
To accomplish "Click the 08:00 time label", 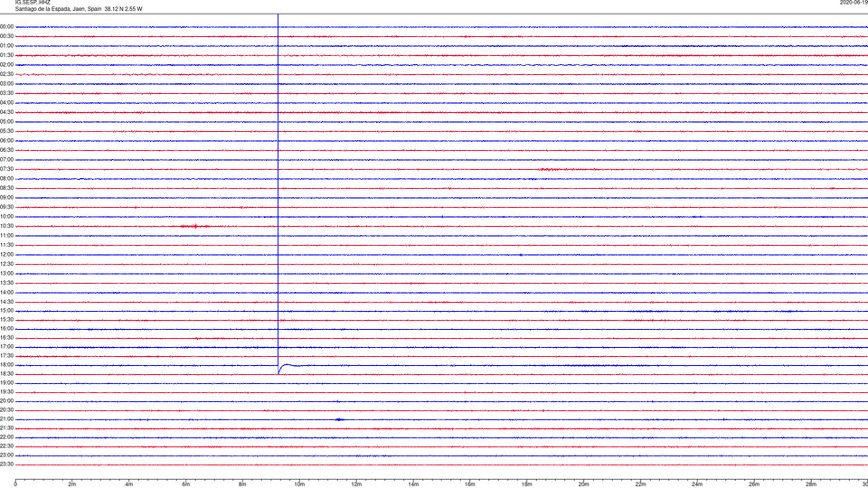I will pos(6,178).
